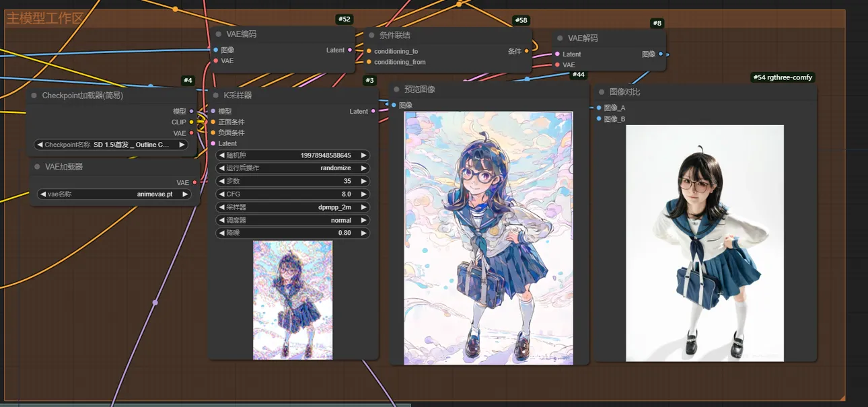
Task: Click the conditioning_from input port
Action: click(369, 62)
